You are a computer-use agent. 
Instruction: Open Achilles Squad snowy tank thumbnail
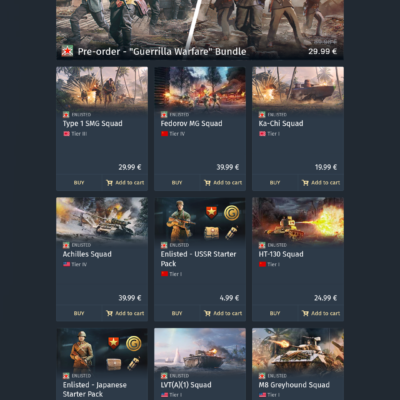[102, 220]
